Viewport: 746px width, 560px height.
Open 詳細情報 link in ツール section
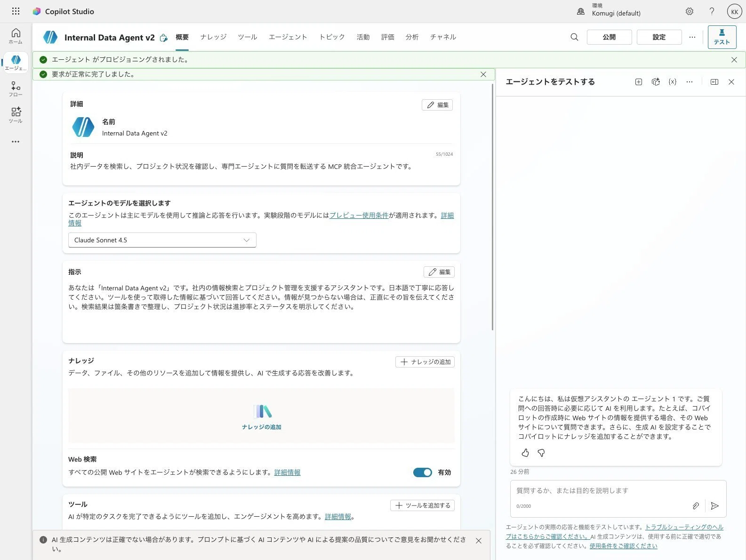pos(338,517)
